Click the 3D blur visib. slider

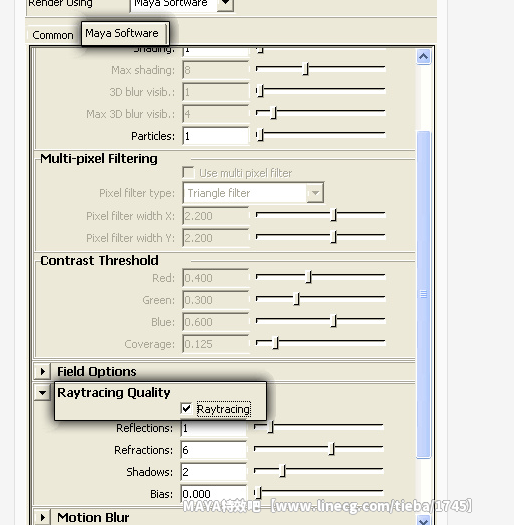coord(320,91)
